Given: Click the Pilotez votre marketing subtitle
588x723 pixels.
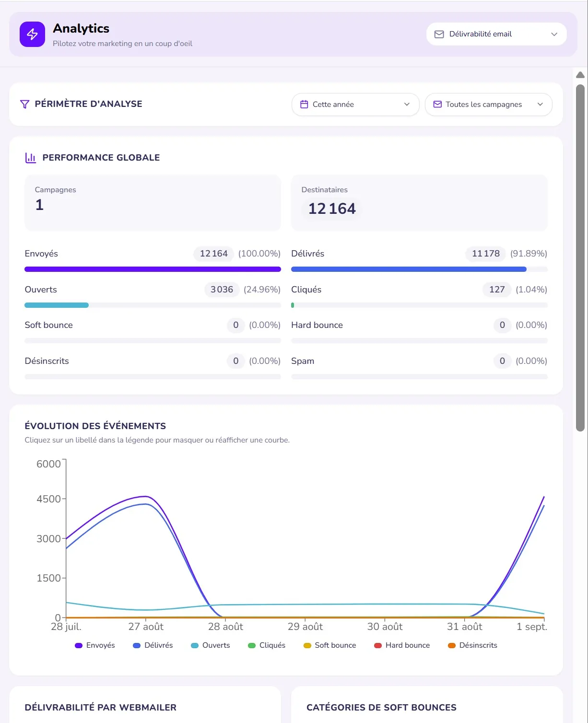Looking at the screenshot, I should pyautogui.click(x=122, y=44).
